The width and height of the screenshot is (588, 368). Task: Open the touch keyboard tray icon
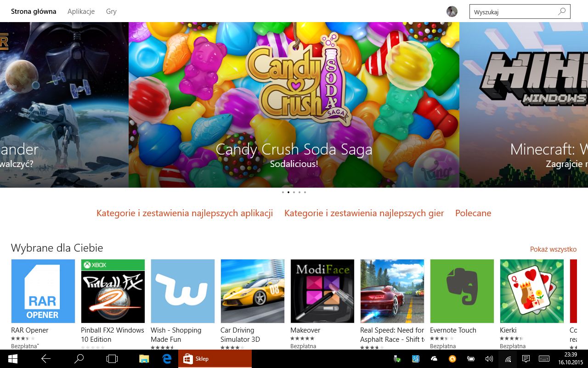[544, 359]
